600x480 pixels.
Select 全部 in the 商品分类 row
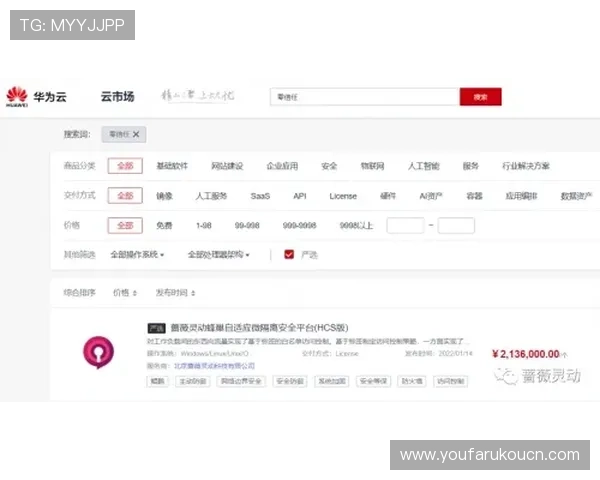tap(125, 166)
